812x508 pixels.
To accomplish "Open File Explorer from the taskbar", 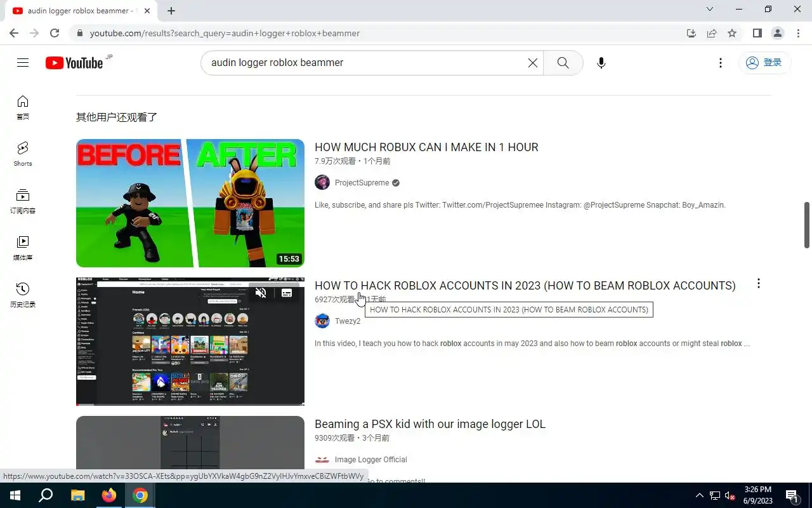I will 77,495.
